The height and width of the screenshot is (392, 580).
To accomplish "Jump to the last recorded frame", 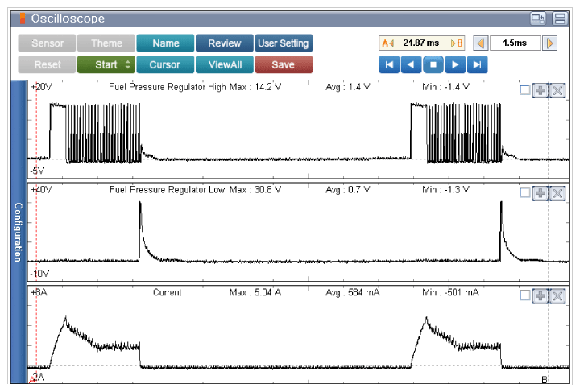I will click(x=478, y=64).
